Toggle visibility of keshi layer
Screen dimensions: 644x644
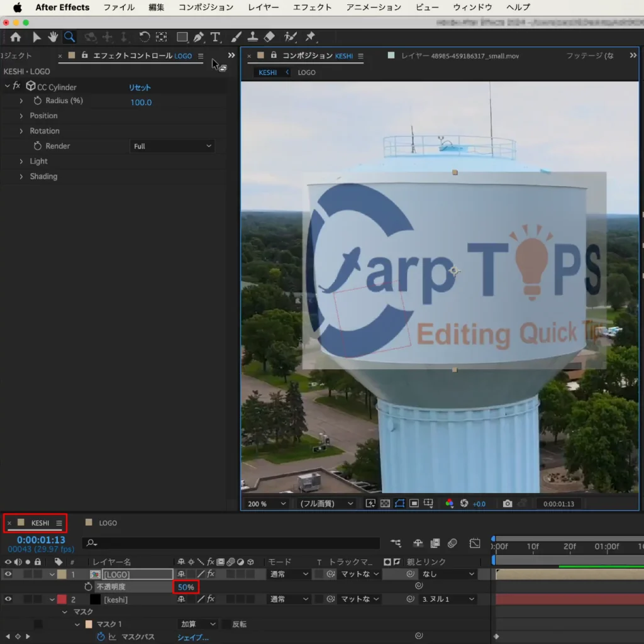[x=8, y=599]
